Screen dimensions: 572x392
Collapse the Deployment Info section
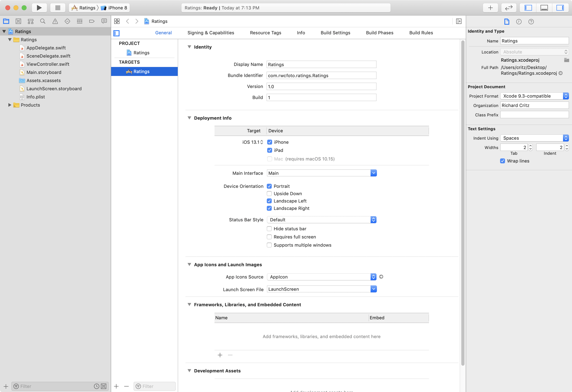click(x=189, y=118)
